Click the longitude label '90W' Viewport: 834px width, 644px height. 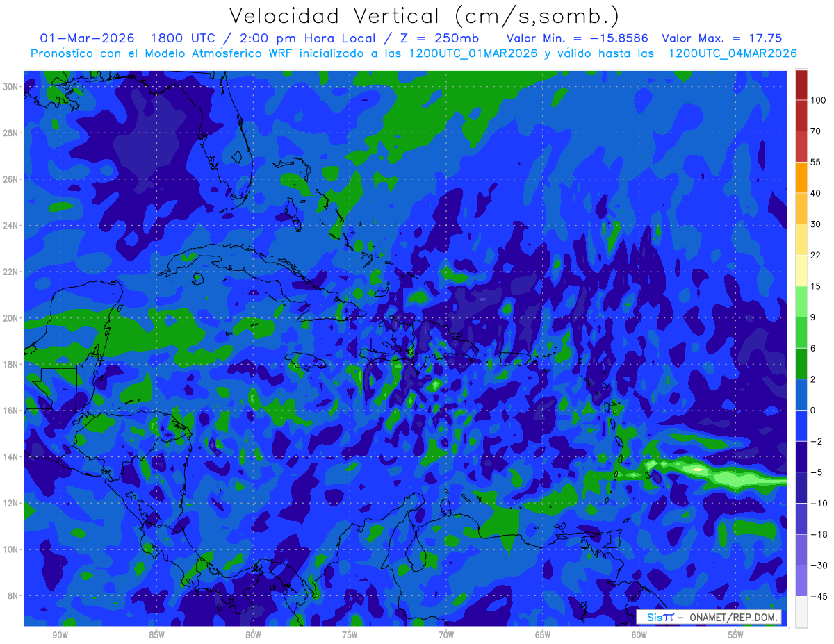(60, 635)
